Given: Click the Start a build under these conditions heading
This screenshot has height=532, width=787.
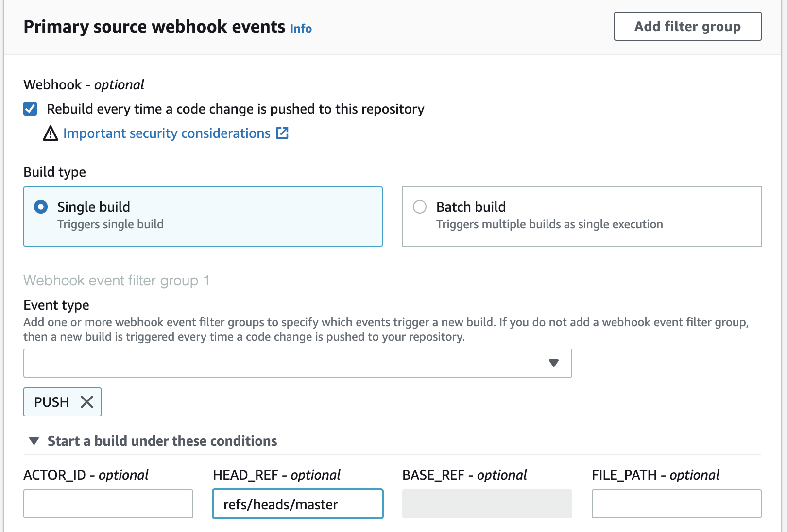Looking at the screenshot, I should [162, 441].
